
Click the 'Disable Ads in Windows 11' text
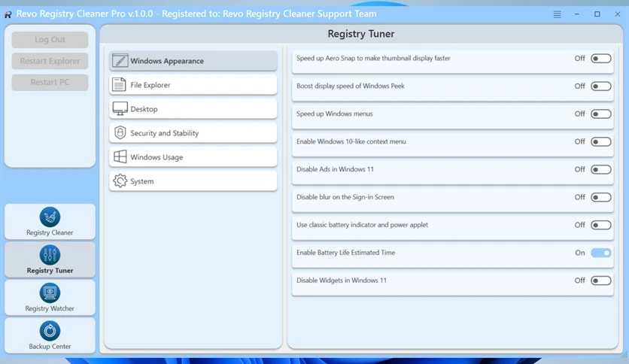[x=335, y=169]
